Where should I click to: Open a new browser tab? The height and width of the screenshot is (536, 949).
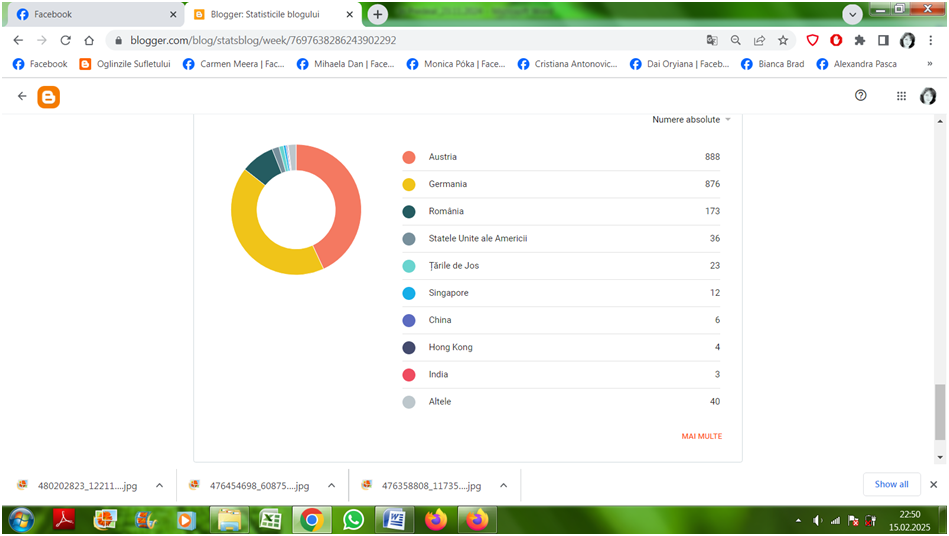378,15
